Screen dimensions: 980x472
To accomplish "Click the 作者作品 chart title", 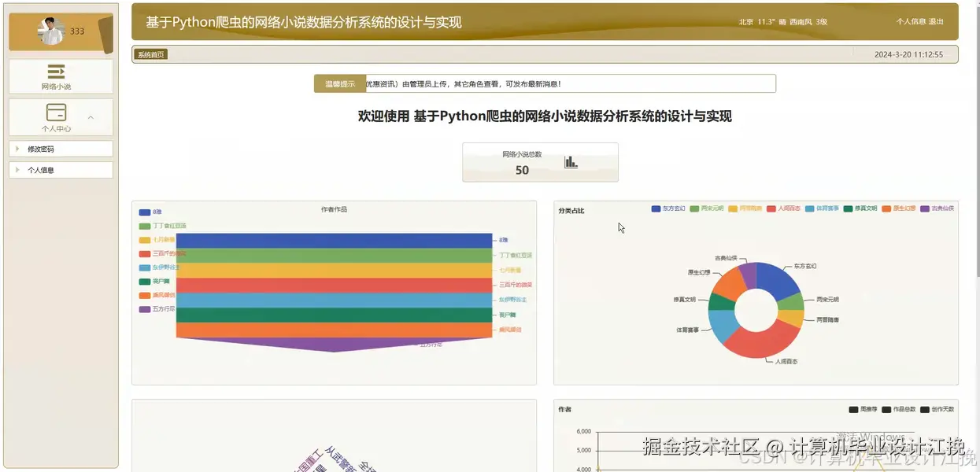I will click(x=334, y=210).
